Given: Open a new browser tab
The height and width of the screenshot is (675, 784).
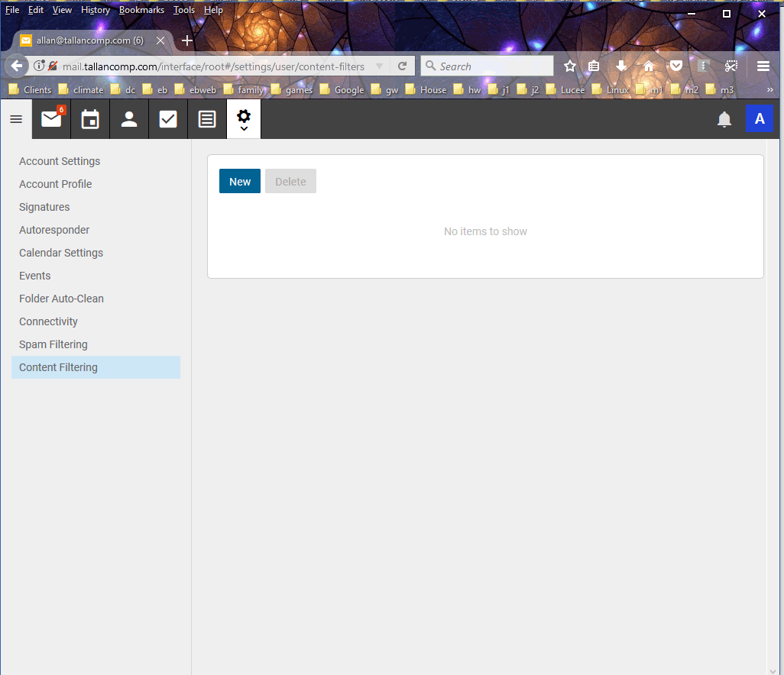Looking at the screenshot, I should point(187,40).
